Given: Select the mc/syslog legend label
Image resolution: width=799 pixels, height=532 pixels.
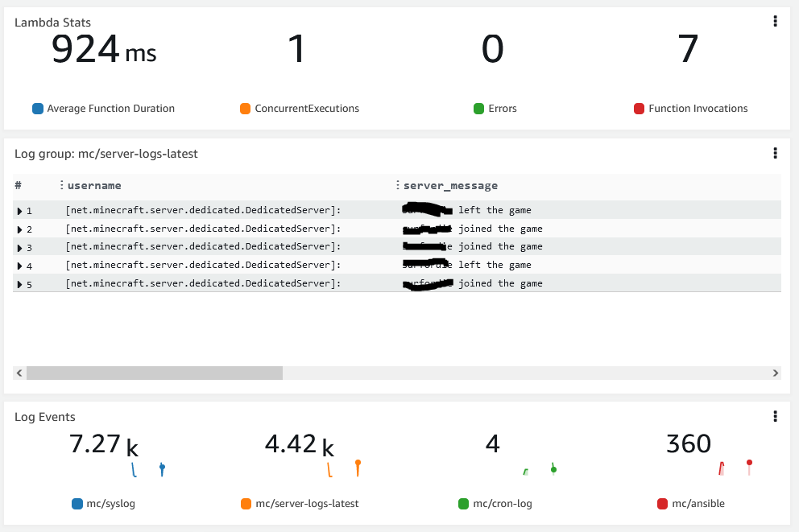Looking at the screenshot, I should 117,504.
